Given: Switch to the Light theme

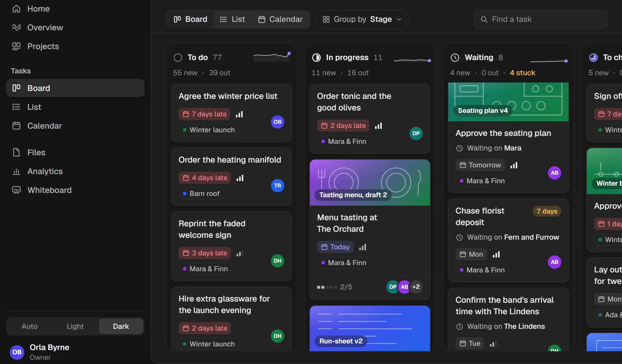Looking at the screenshot, I should click(x=75, y=326).
